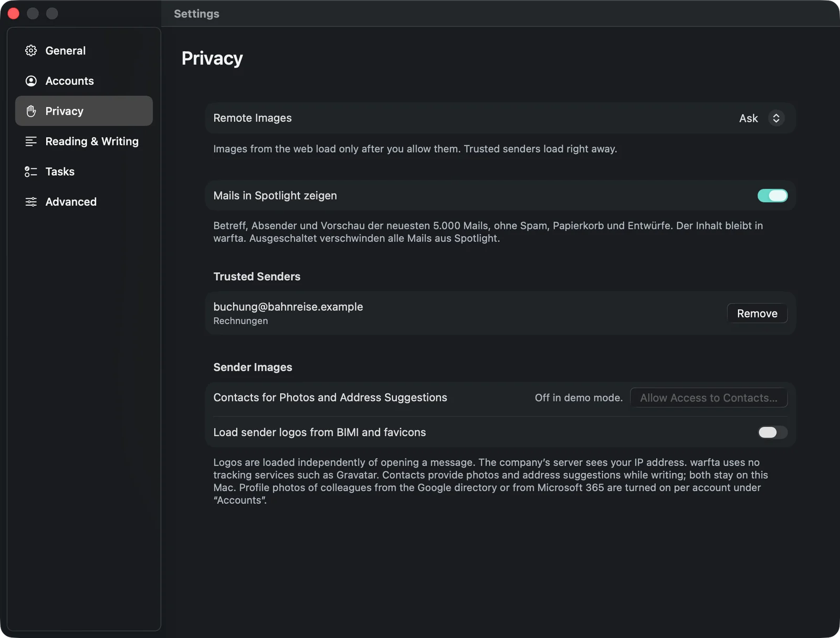Open the Accounts settings section
840x638 pixels.
(84, 81)
